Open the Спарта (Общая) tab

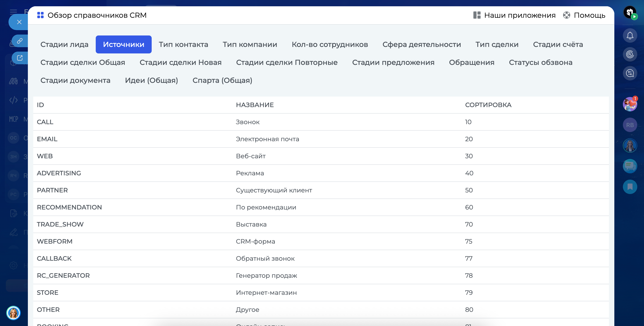tap(222, 80)
